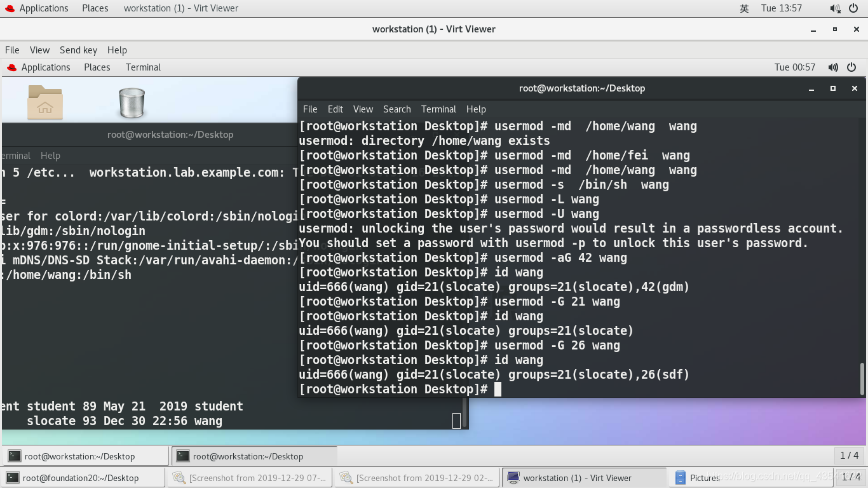Open host Applications menu with red hat icon
868x488 pixels.
37,8
